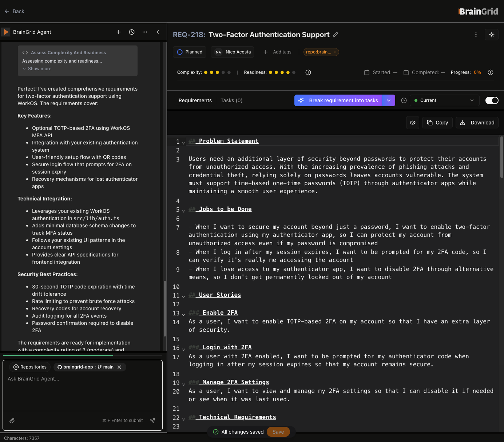Select the Requirements tab
504x442 pixels.
pyautogui.click(x=195, y=100)
